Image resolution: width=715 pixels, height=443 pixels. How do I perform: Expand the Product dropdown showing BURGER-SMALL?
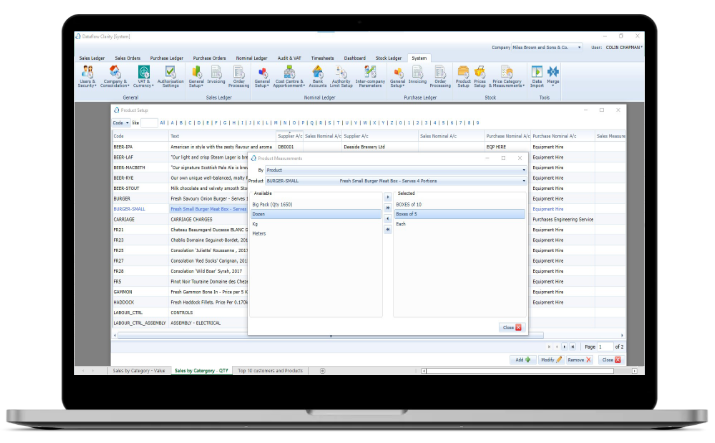[523, 181]
